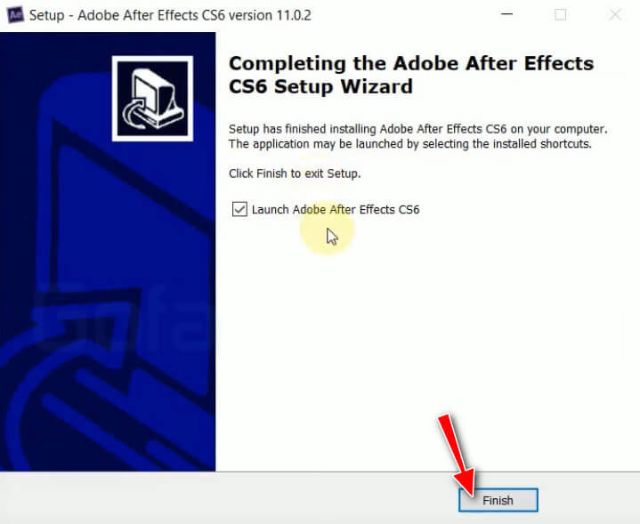Minimize the Setup window
This screenshot has height=524, width=640.
coord(507,15)
